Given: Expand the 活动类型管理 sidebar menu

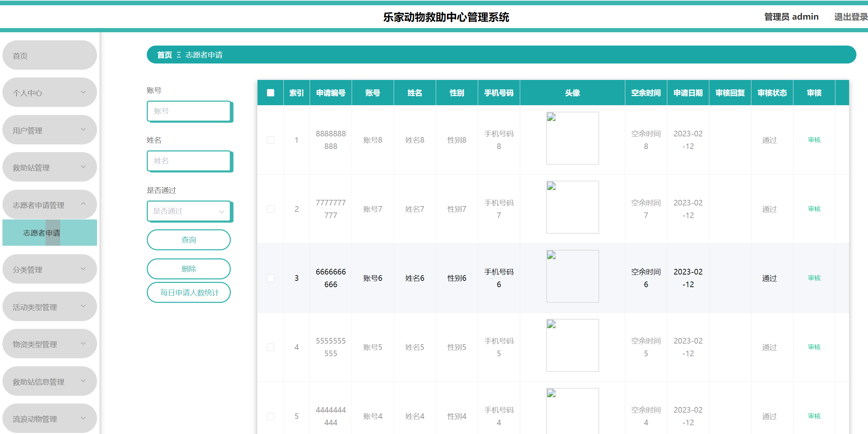Looking at the screenshot, I should pos(49,307).
